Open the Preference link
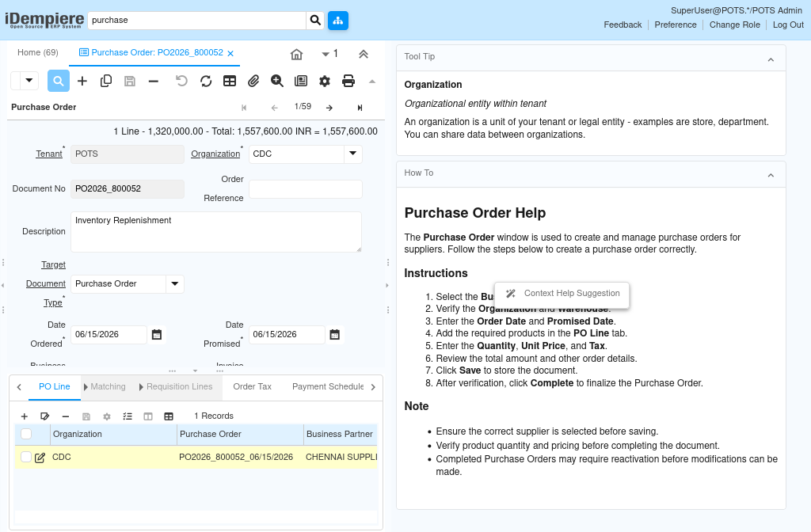Viewport: 811px width, 532px height. pyautogui.click(x=676, y=25)
